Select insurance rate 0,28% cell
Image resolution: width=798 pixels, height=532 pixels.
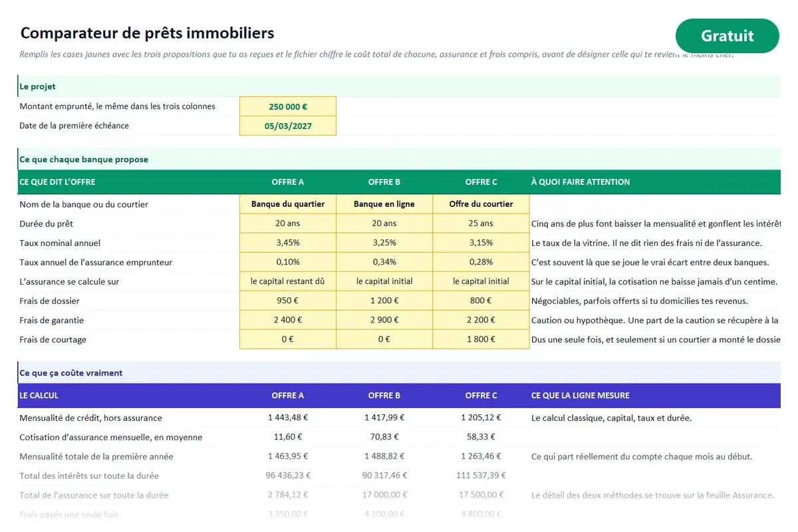[481, 262]
